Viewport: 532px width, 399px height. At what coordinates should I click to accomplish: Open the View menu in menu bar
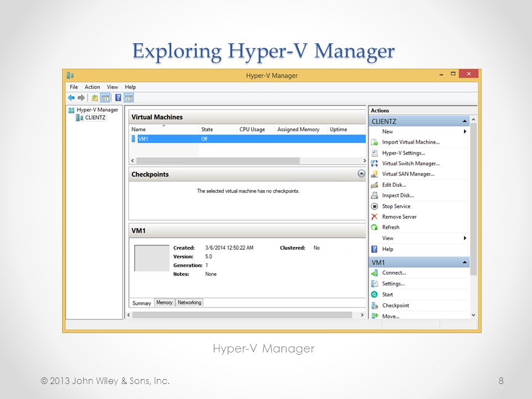click(x=112, y=87)
